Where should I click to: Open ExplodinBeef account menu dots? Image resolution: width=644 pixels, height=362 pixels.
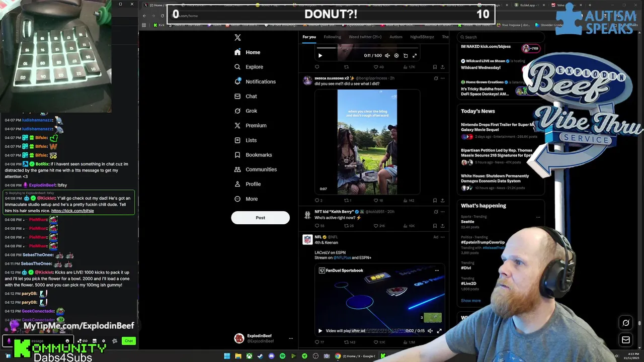[x=290, y=338]
